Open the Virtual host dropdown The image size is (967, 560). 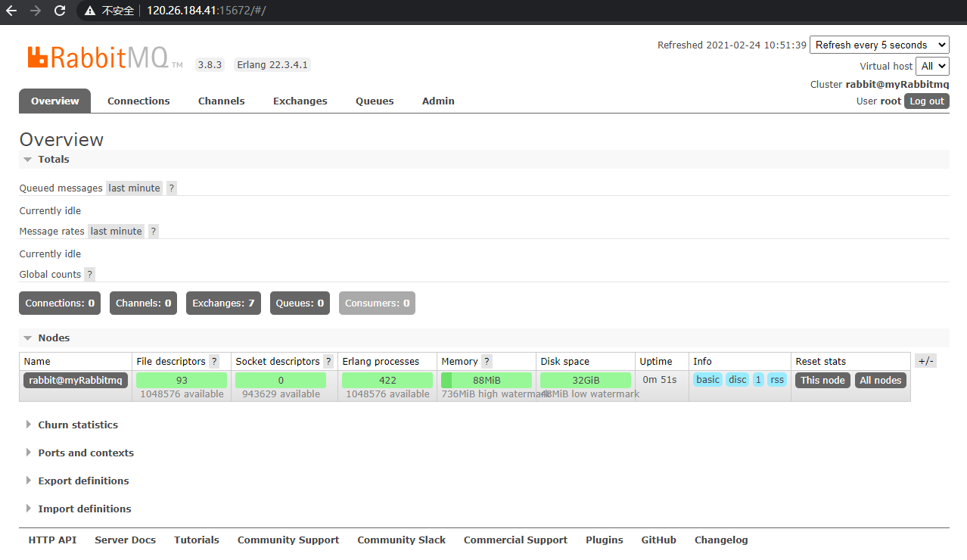click(x=932, y=66)
